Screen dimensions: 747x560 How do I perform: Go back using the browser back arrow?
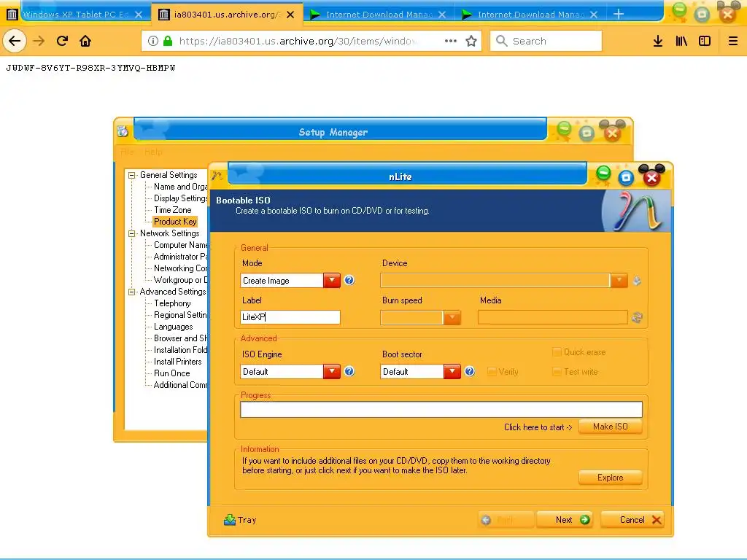click(15, 41)
